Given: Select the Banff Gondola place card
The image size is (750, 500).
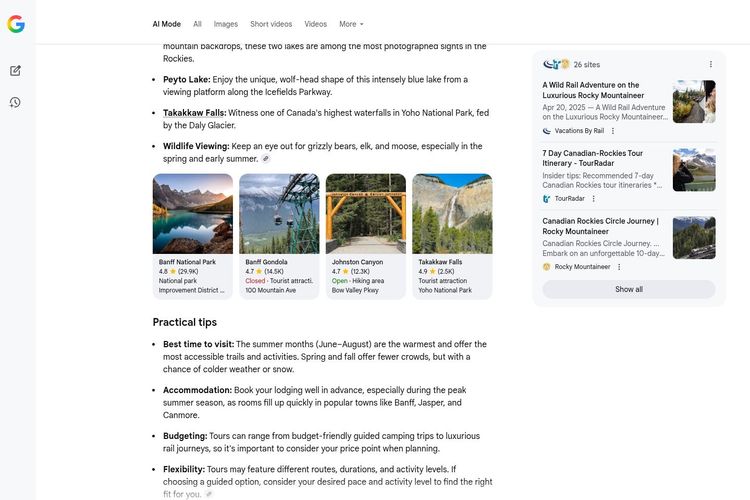Looking at the screenshot, I should click(279, 236).
